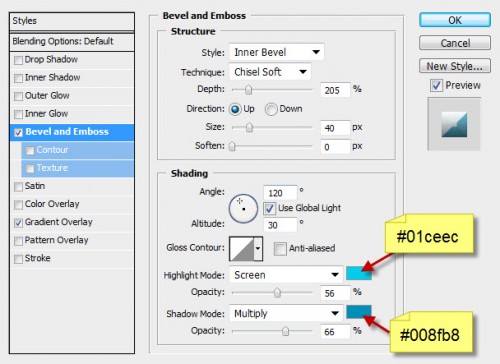Enable the Satin checkbox
The width and height of the screenshot is (500, 364).
click(x=18, y=187)
